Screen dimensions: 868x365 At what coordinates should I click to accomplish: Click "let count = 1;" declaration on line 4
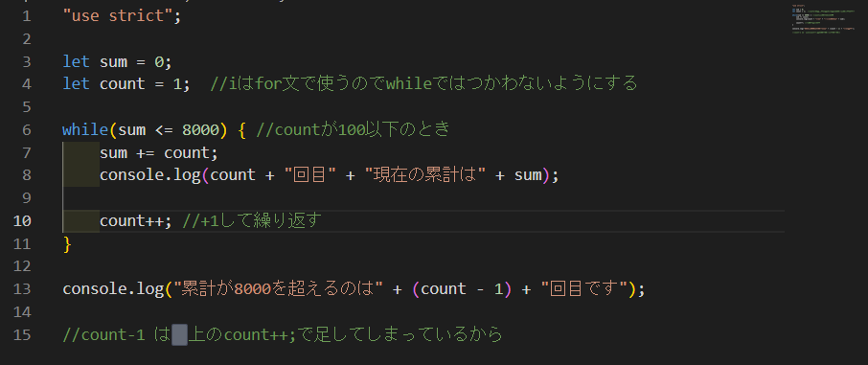coord(126,84)
